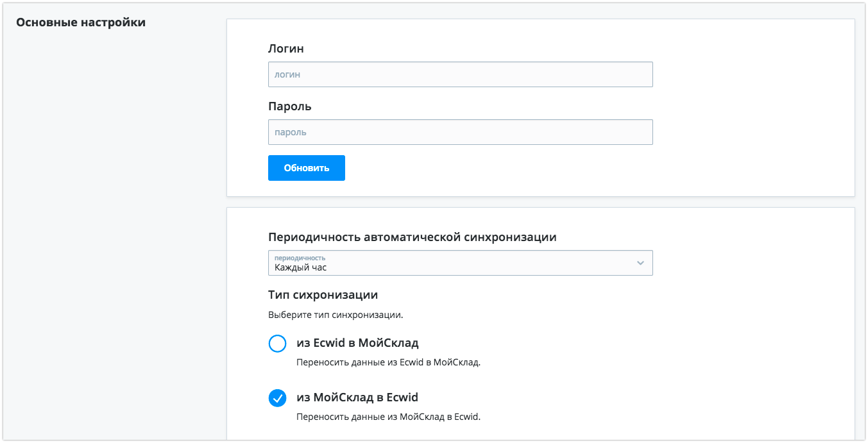Screen dimensions: 868x443
Task: Click the Пароль input field
Action: [460, 132]
